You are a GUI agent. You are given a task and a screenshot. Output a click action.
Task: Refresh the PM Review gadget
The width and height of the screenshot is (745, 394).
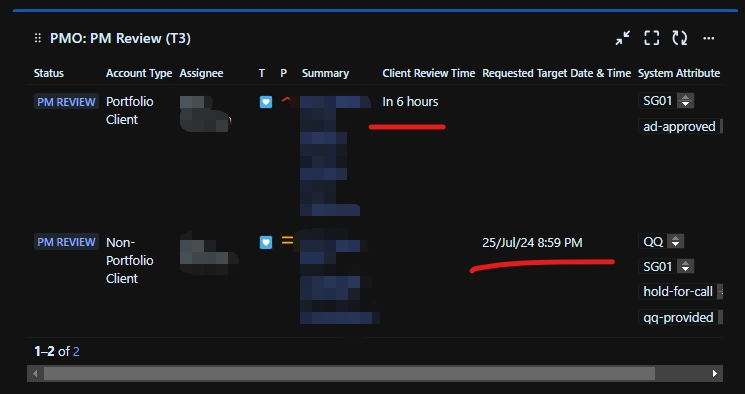pyautogui.click(x=680, y=38)
